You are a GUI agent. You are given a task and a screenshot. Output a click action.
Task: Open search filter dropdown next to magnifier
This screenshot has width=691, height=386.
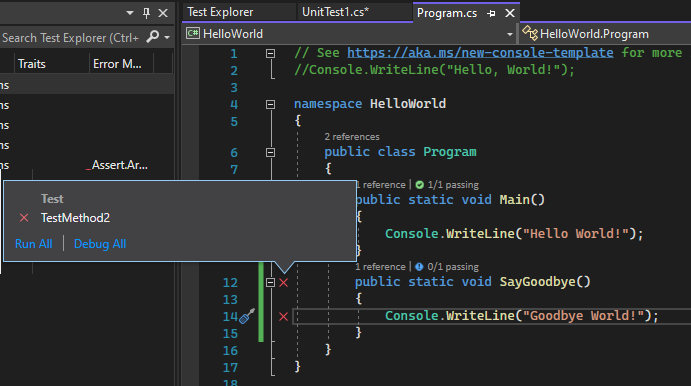point(167,37)
